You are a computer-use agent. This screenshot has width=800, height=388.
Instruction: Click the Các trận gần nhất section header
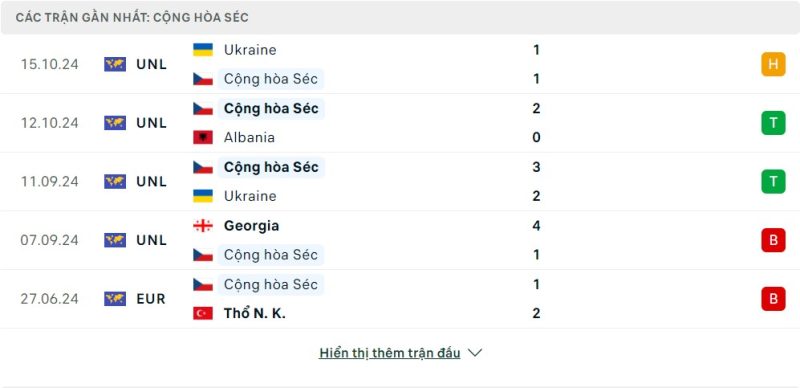pyautogui.click(x=400, y=17)
